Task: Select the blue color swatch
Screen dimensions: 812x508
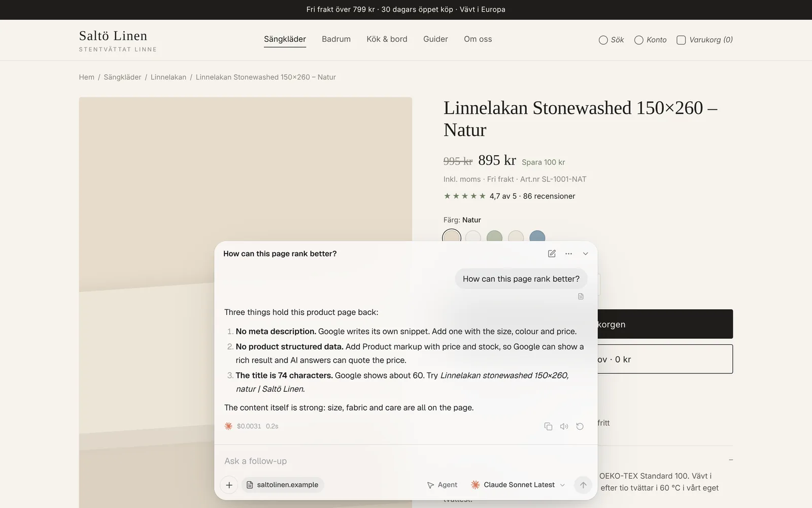Action: [537, 237]
